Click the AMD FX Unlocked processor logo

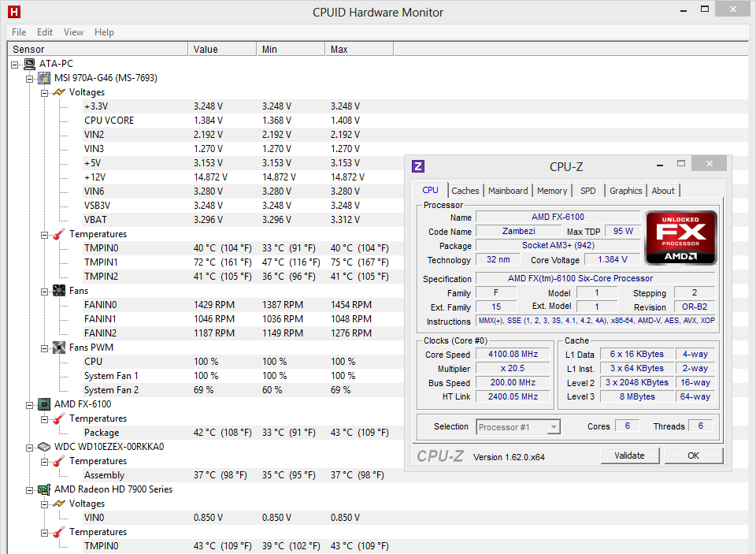point(680,238)
